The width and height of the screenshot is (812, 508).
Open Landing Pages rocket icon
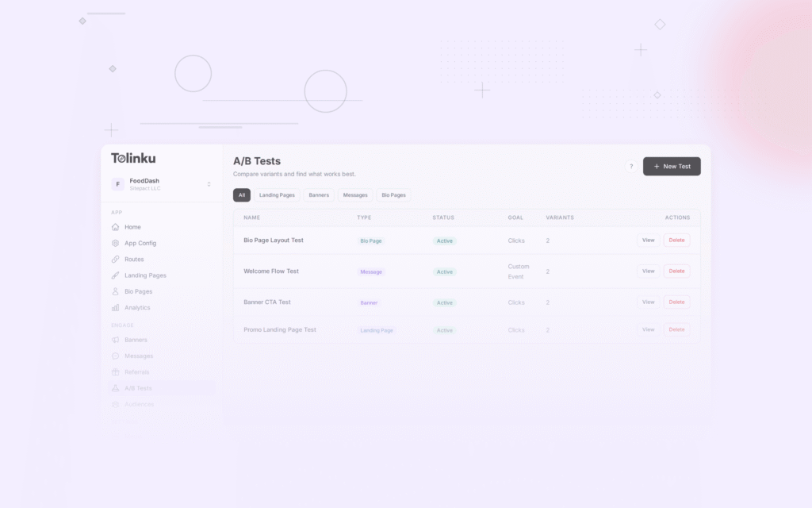coord(116,275)
